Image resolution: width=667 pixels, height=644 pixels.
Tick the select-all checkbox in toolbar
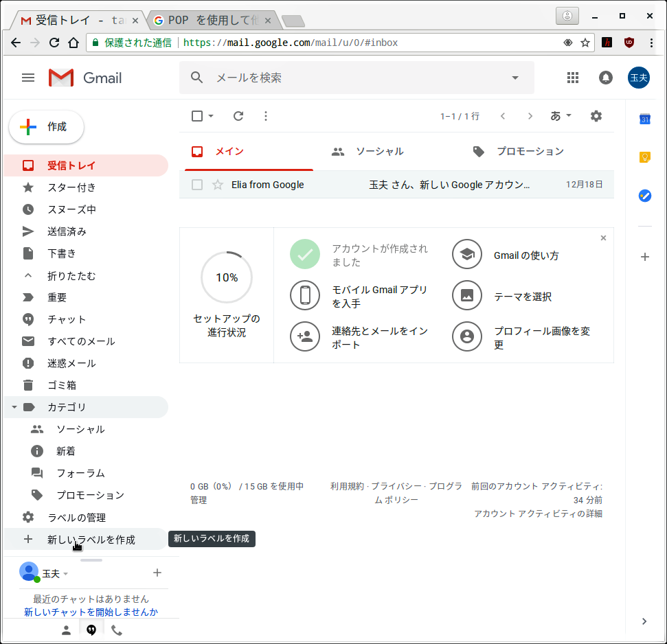click(197, 116)
